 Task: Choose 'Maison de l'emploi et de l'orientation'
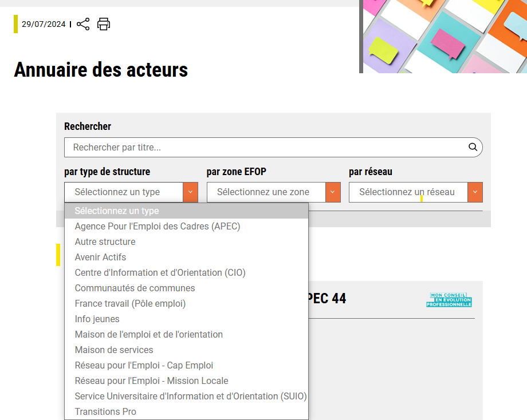pos(186,334)
